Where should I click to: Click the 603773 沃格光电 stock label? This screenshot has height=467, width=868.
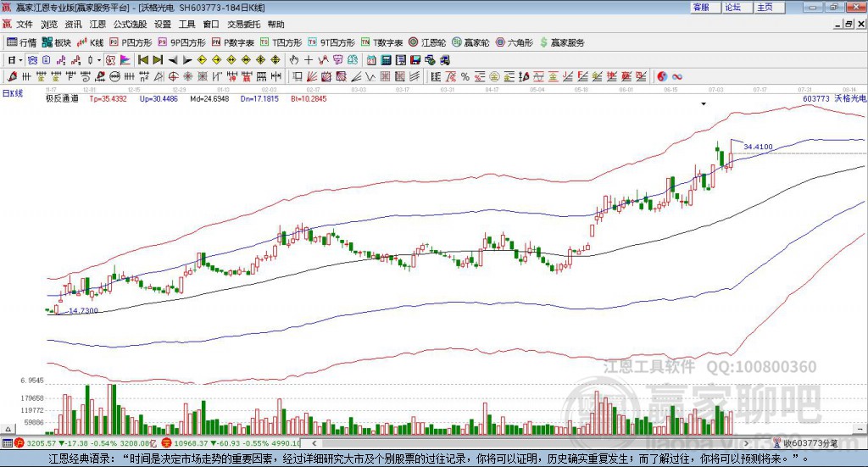point(834,98)
